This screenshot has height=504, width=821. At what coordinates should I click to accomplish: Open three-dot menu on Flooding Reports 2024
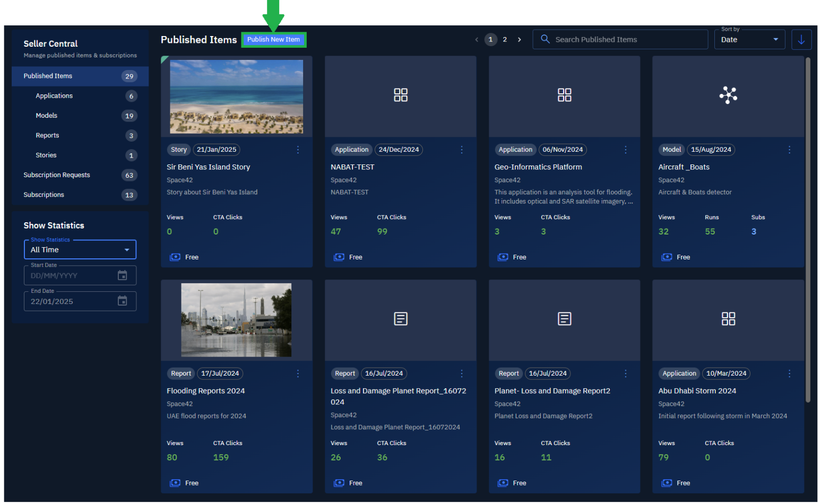coord(298,374)
